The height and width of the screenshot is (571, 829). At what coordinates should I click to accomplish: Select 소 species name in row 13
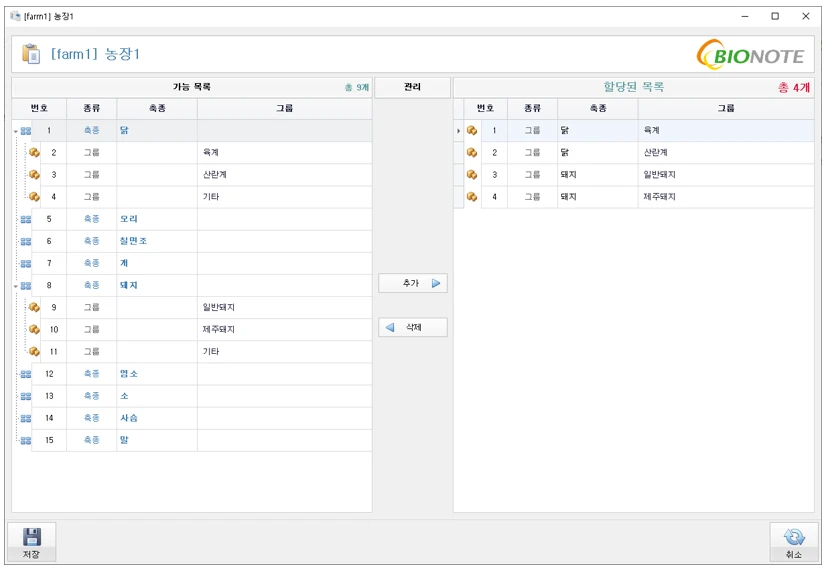pos(124,396)
